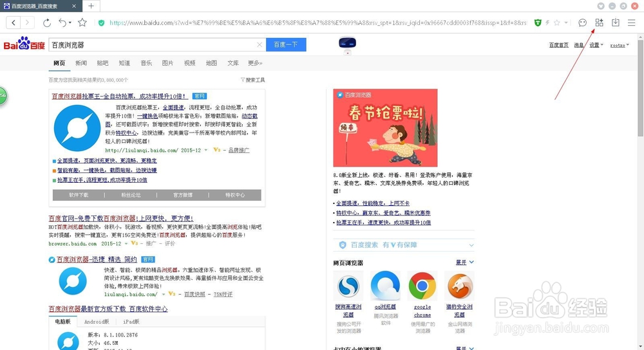Switch to 音乐 tab

pos(146,63)
